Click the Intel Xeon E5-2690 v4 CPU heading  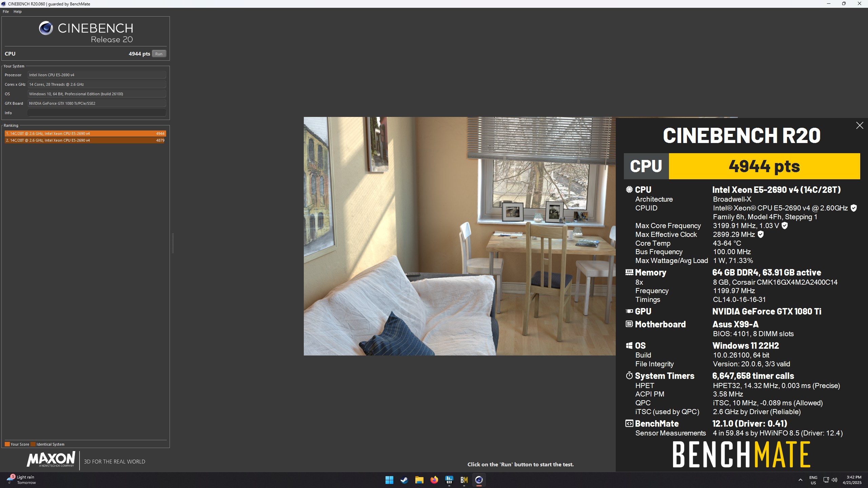tap(776, 189)
